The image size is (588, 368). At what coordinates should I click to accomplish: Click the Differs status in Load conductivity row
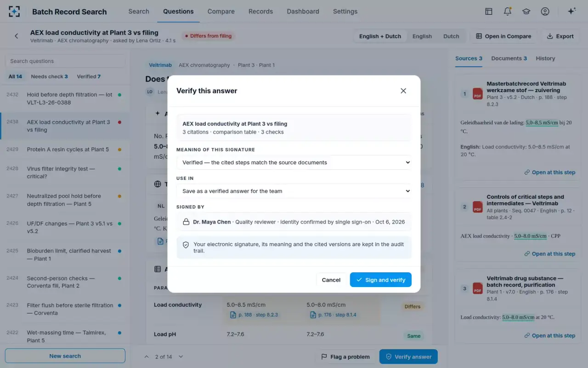(413, 306)
